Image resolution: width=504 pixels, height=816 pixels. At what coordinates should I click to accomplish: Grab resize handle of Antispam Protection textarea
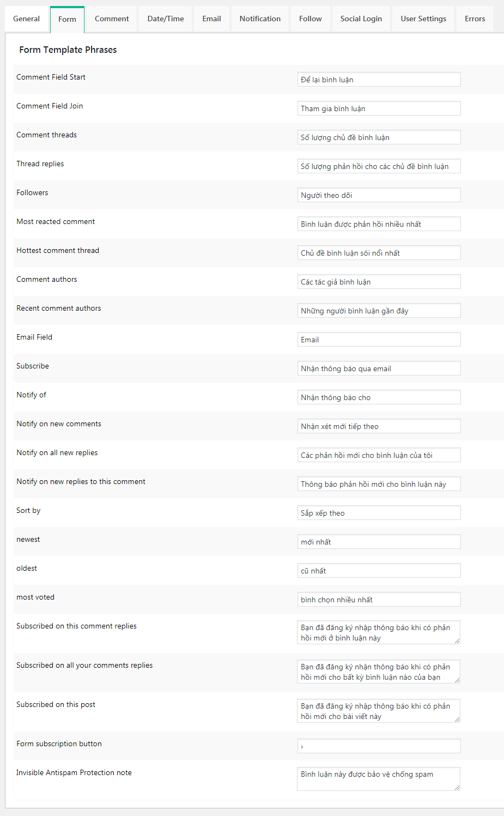pyautogui.click(x=457, y=787)
